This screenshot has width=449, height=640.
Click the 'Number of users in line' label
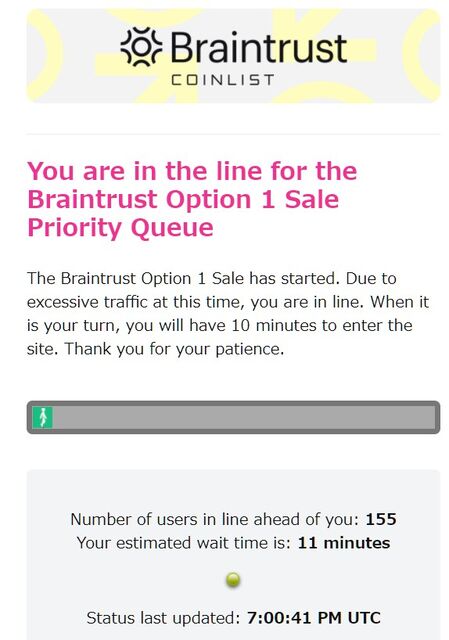(x=215, y=519)
